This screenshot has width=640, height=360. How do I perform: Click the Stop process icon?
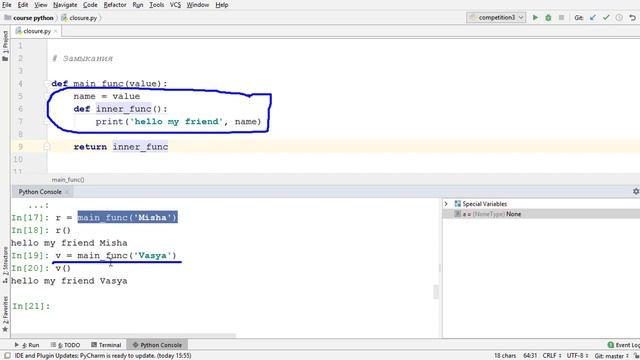[x=561, y=18]
